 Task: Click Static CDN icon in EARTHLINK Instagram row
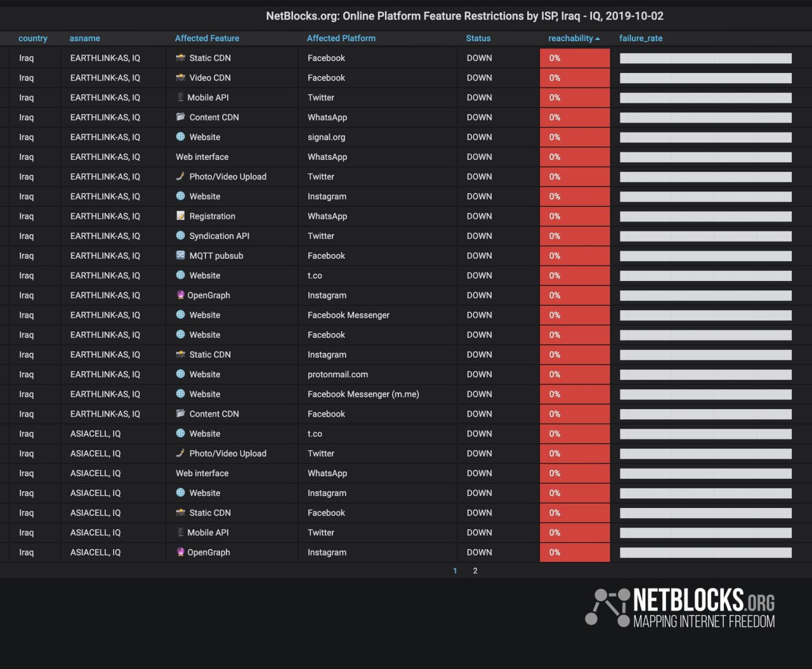[181, 354]
